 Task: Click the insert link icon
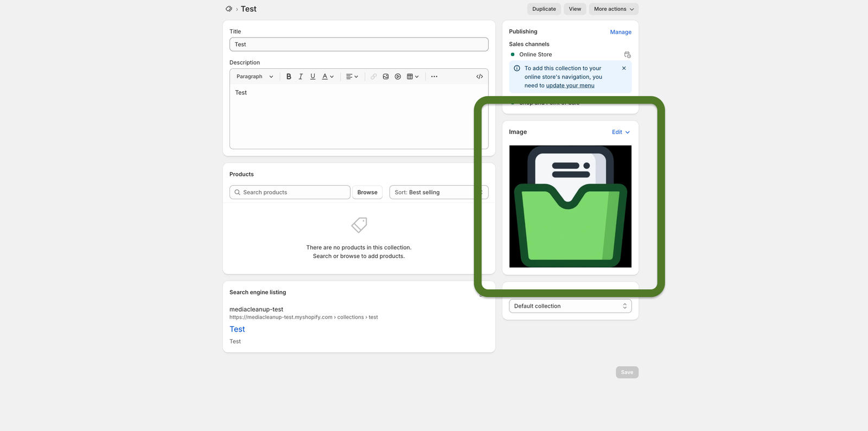point(374,77)
